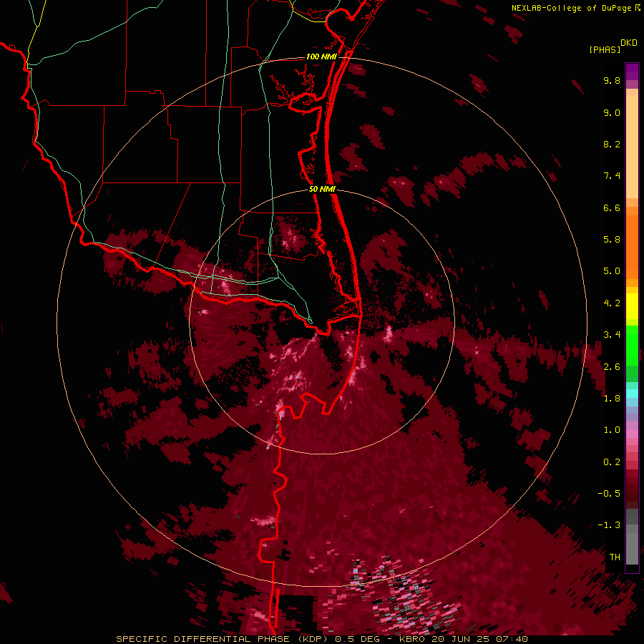Pick the yellow band on the color scale
The width and height of the screenshot is (644, 644).
[x=632, y=306]
